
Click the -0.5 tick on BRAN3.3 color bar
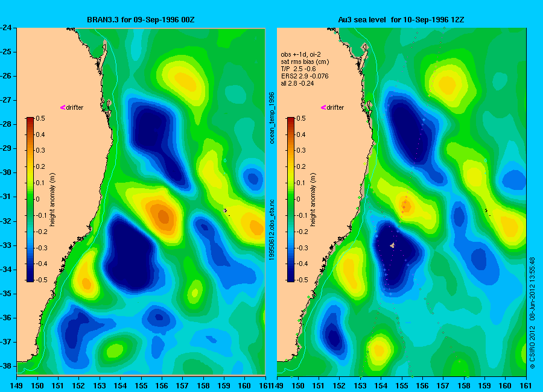42,280
